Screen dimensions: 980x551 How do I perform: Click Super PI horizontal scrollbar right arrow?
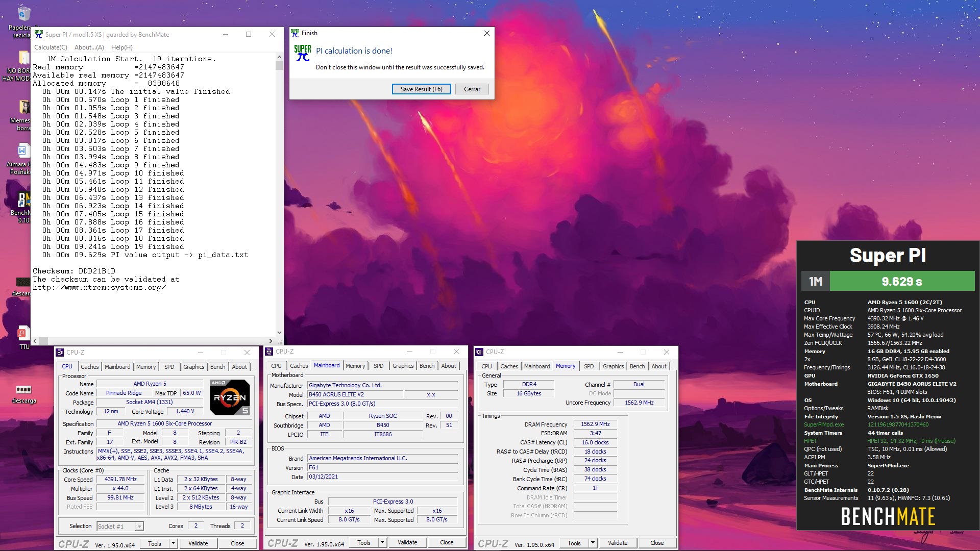point(271,341)
